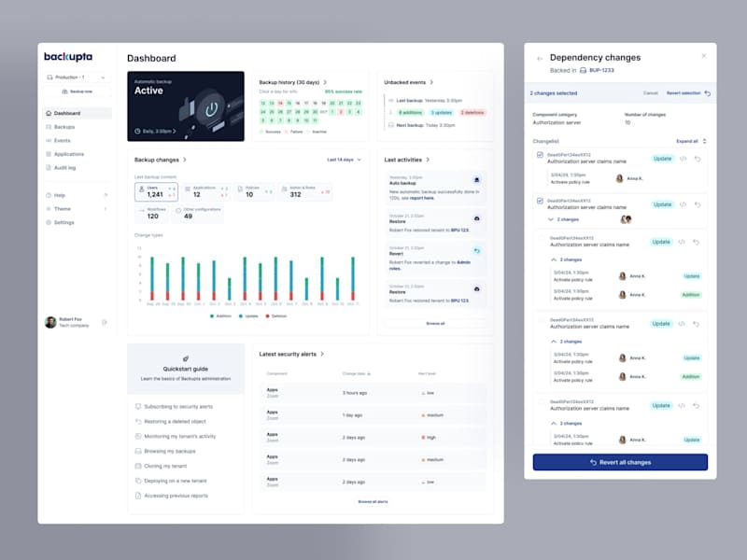Click the 2 deletions tag

[x=472, y=113]
